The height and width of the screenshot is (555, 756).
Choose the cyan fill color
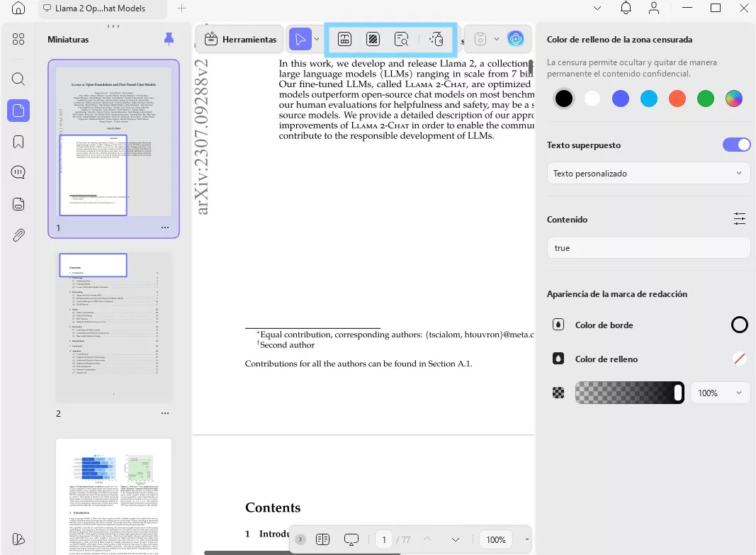tap(648, 99)
